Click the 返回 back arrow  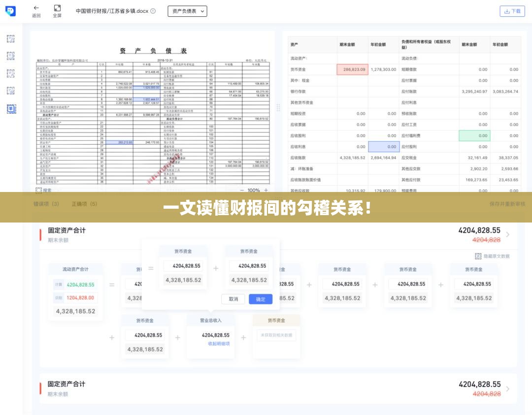(x=36, y=8)
